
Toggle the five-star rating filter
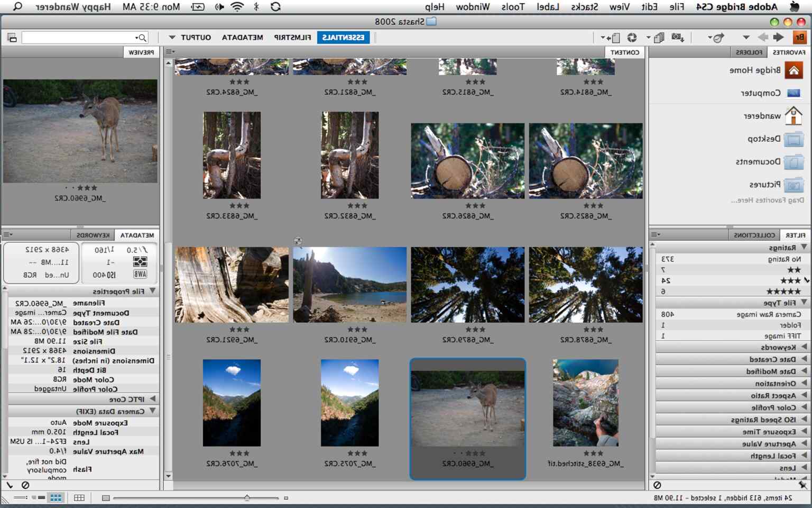pos(732,292)
